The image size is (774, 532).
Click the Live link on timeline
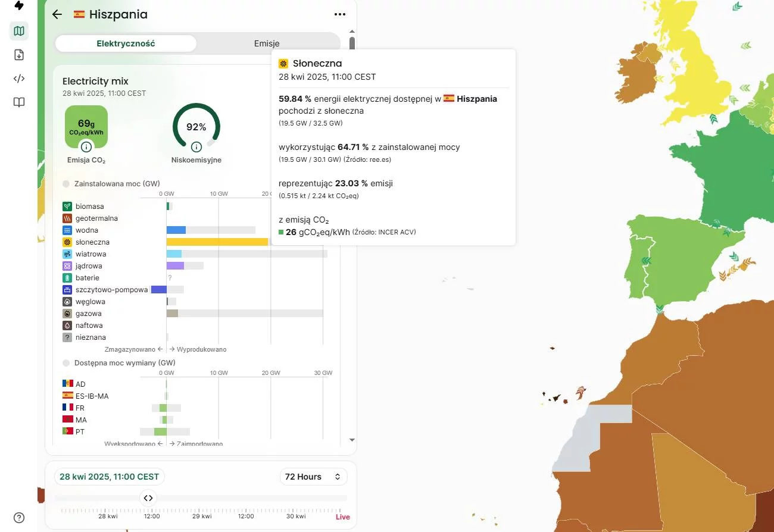click(x=343, y=517)
